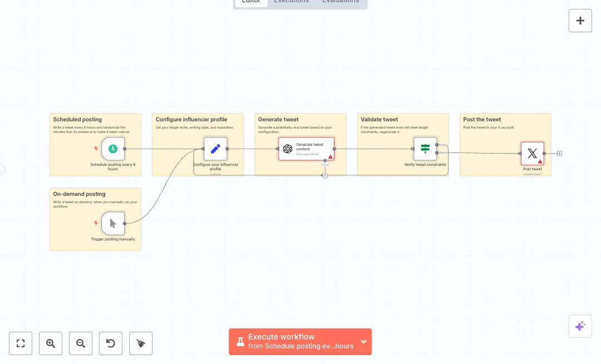This screenshot has height=364, width=601.
Task: Click the Fit to view icon
Action: [x=21, y=343]
